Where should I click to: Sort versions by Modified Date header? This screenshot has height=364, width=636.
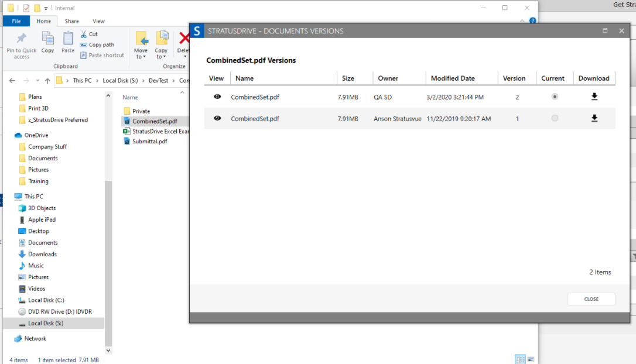(x=453, y=78)
